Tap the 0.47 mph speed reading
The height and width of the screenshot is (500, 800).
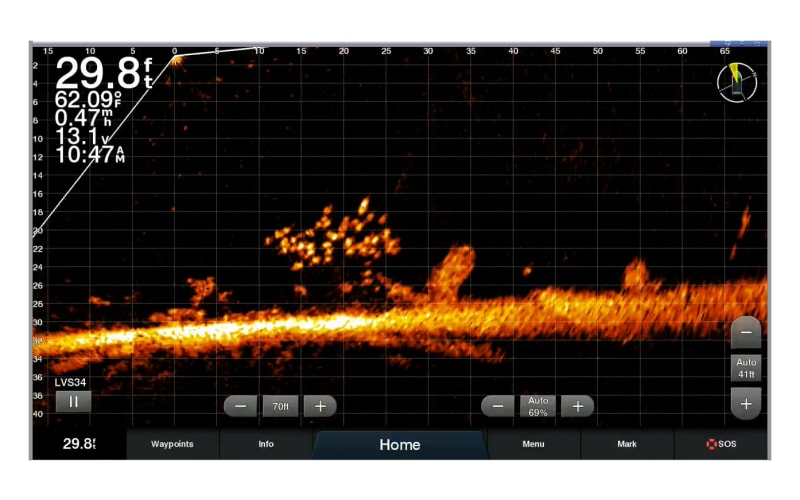coord(84,118)
